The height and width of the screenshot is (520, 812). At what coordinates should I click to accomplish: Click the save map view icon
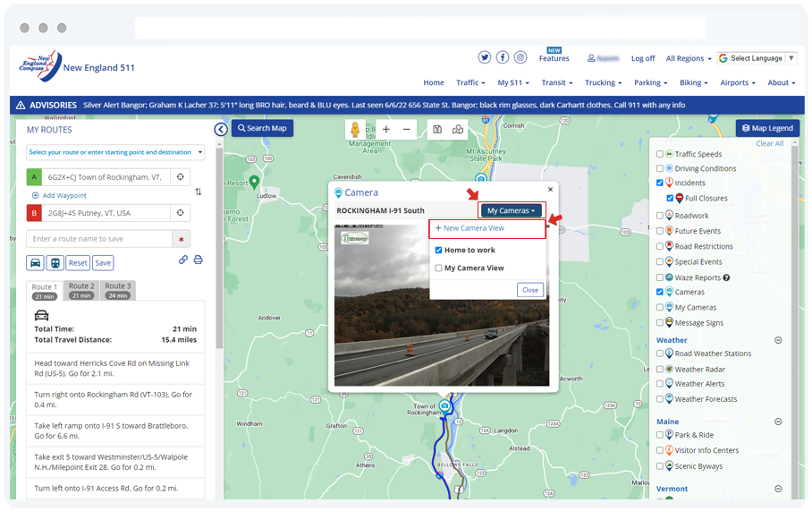point(437,130)
